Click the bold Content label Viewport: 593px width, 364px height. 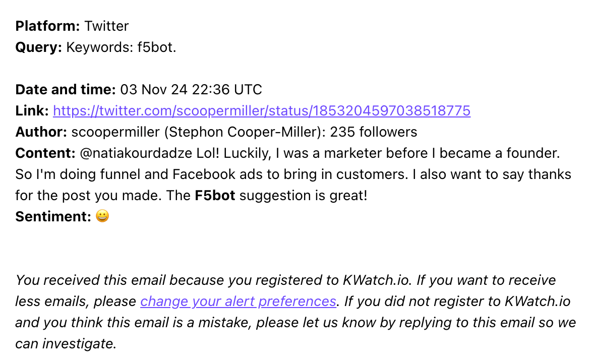coord(45,153)
